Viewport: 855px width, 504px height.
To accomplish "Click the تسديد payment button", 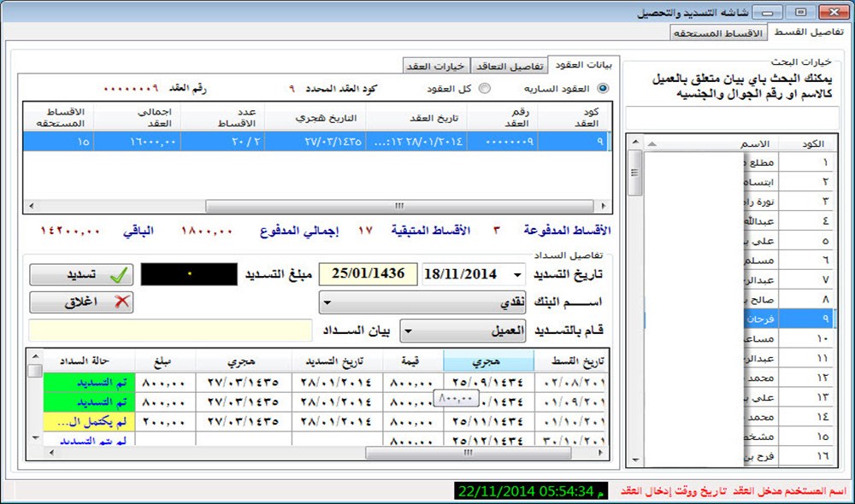I will [81, 275].
